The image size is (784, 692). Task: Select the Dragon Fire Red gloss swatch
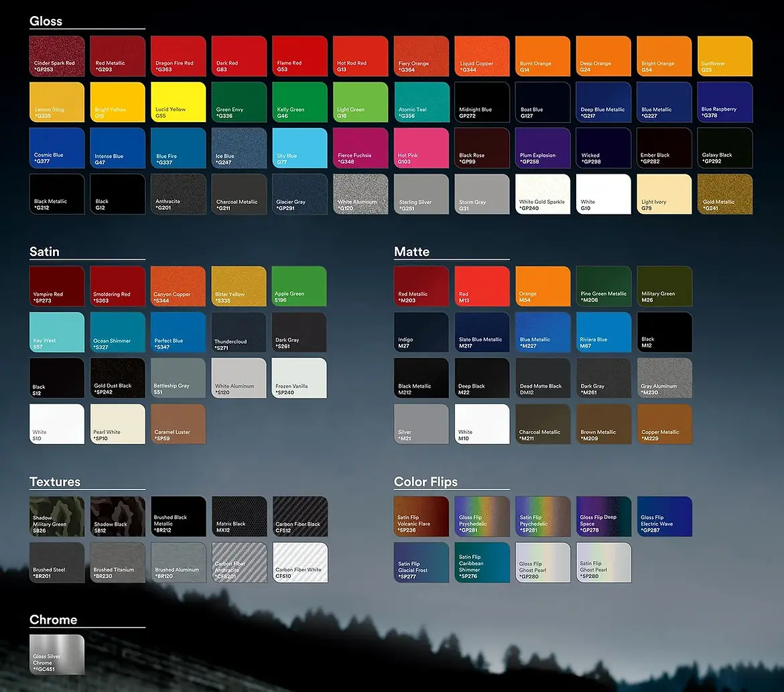(x=178, y=56)
